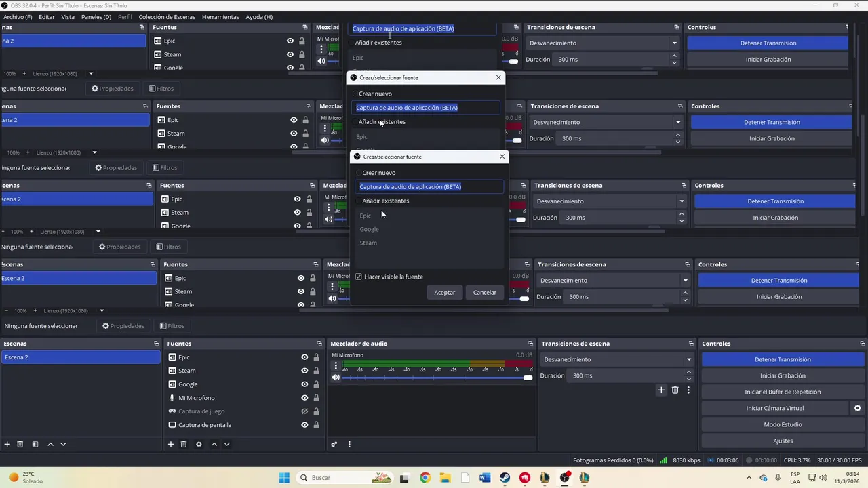Open virtual camera settings gear
This screenshot has height=488, width=868.
click(x=857, y=408)
